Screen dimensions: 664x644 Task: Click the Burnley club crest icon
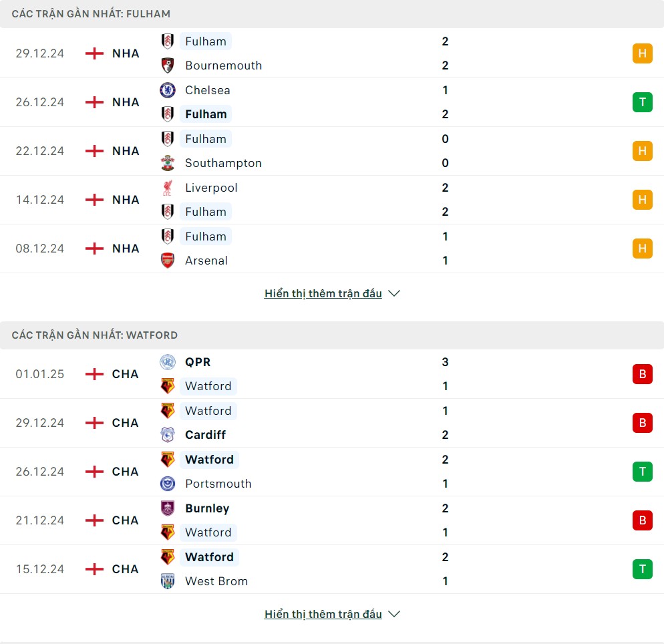click(x=168, y=508)
